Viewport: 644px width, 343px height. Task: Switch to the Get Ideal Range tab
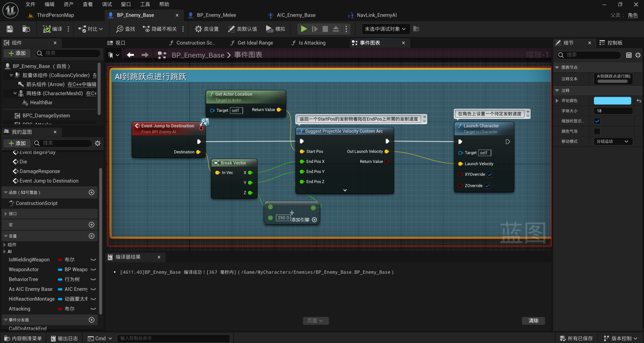[x=255, y=43]
